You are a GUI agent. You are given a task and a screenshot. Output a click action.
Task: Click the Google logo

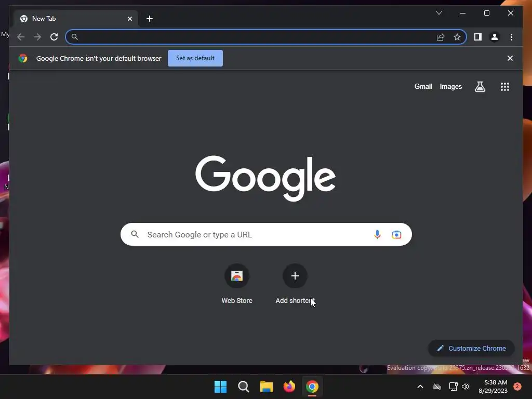click(265, 179)
